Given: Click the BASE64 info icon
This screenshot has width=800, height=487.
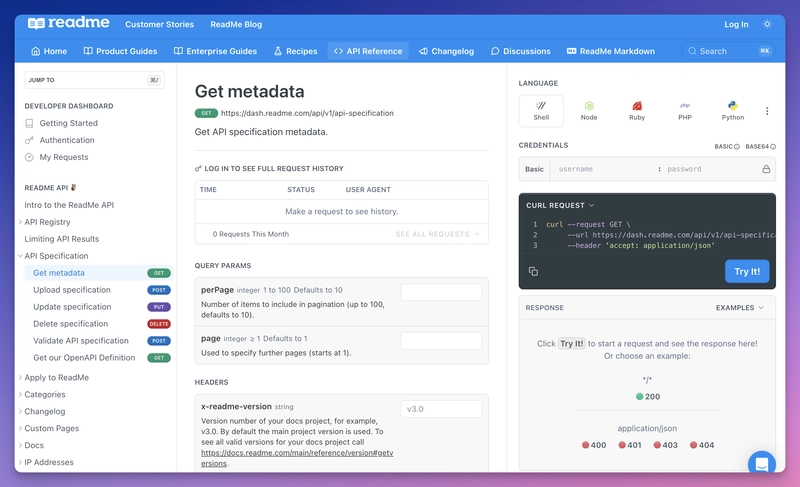Looking at the screenshot, I should coord(773,147).
